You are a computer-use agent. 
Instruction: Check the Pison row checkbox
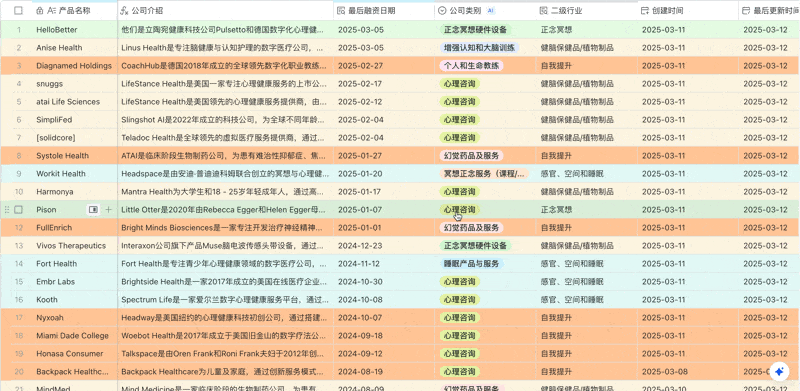(x=19, y=210)
